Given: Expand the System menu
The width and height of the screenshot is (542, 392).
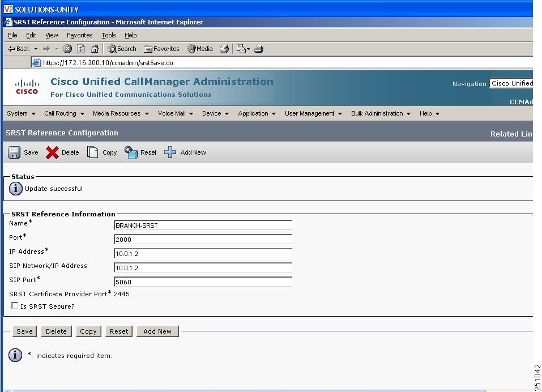Looking at the screenshot, I should coord(21,113).
